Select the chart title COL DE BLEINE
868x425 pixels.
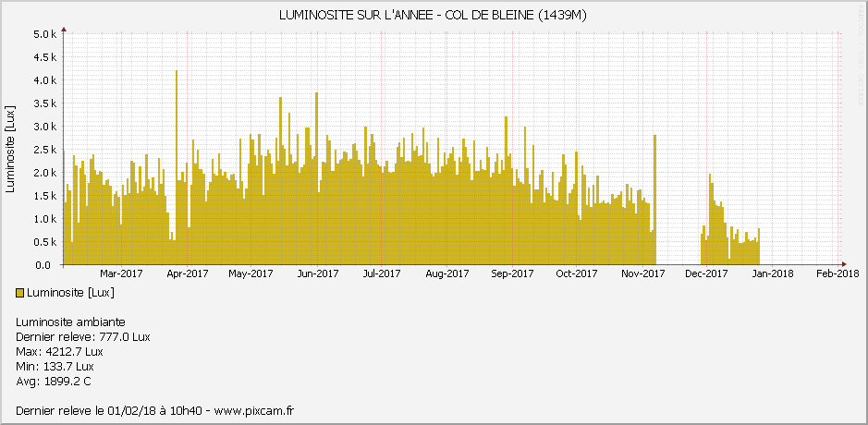pos(433,16)
